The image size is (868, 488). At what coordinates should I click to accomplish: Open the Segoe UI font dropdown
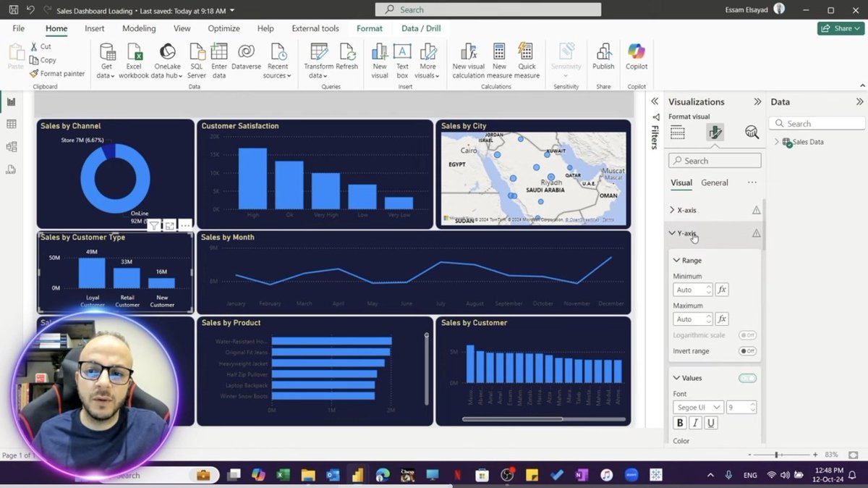click(x=698, y=408)
